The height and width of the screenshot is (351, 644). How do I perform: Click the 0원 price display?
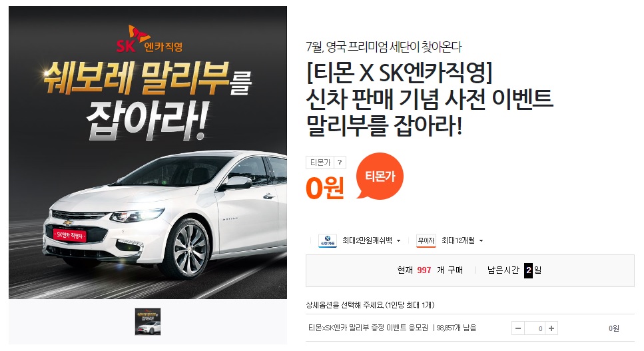[x=325, y=188]
